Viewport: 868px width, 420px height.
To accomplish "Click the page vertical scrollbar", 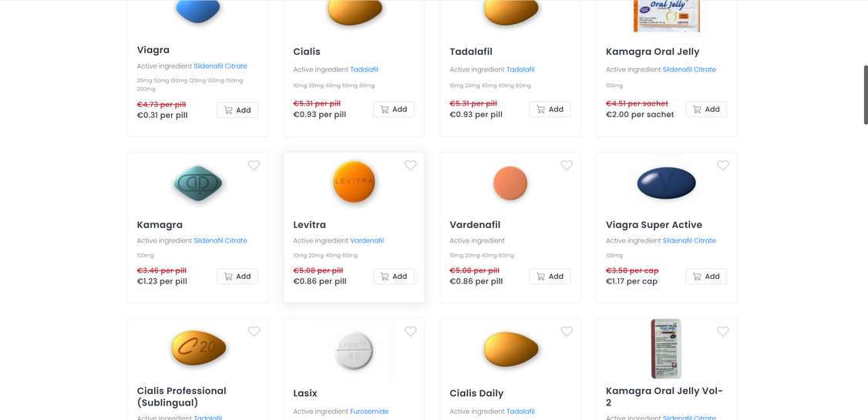I will (865, 94).
